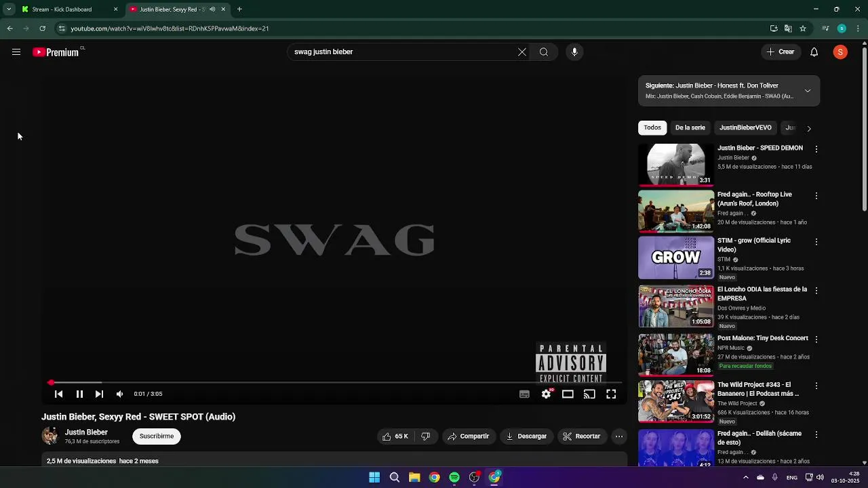
Task: Open Spotify from the taskbar
Action: (454, 478)
